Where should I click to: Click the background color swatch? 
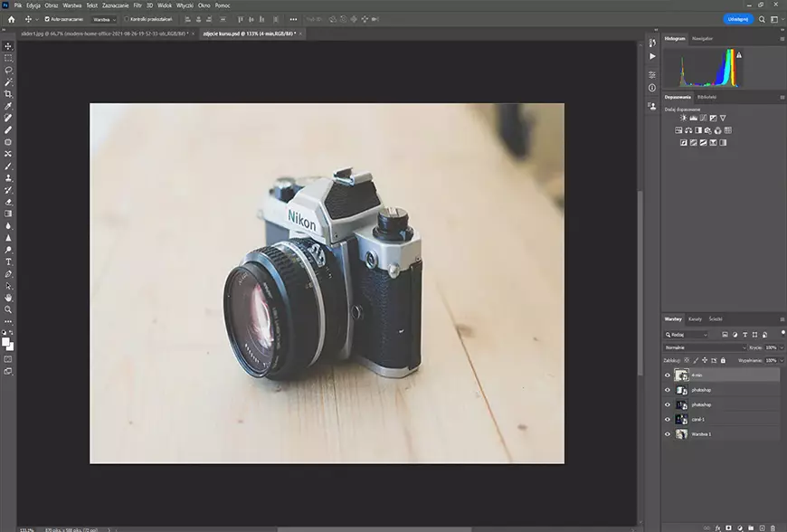point(11,347)
